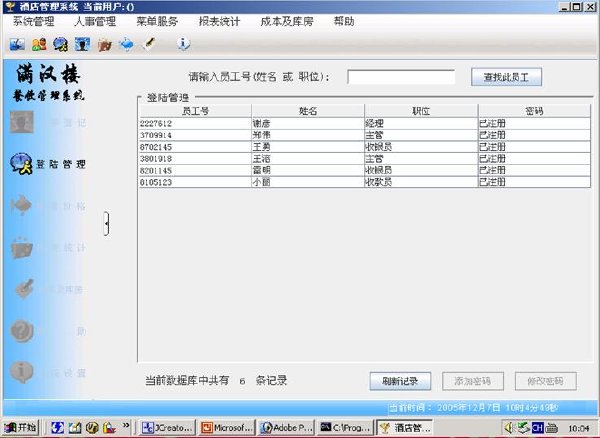Click the greyed question mark help sidebar icon
The width and height of the screenshot is (600, 438).
[x=22, y=331]
